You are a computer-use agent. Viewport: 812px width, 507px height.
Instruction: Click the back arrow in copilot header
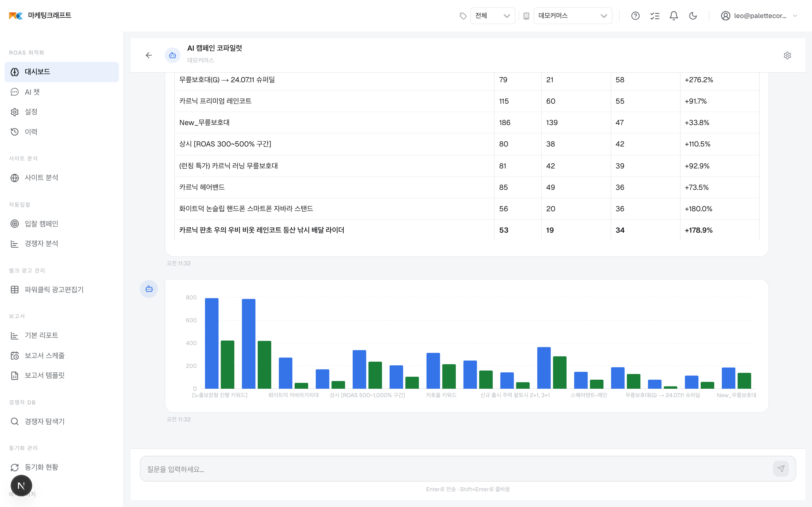149,55
